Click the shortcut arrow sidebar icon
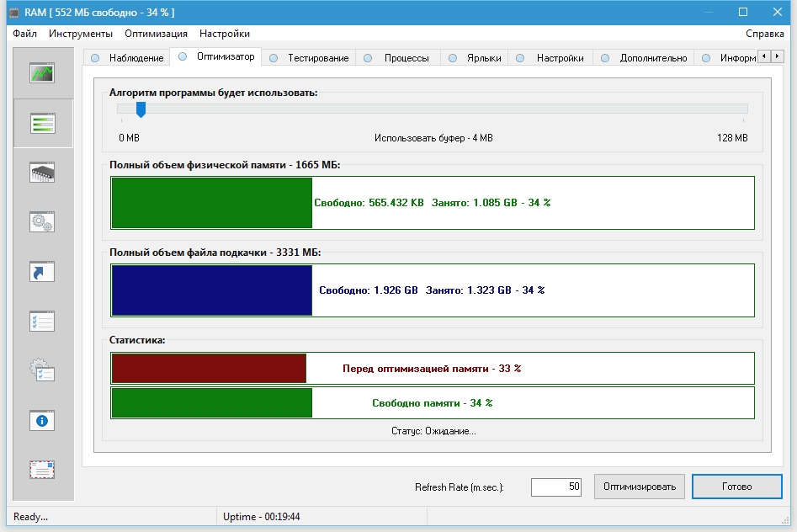797x532 pixels. coord(43,271)
